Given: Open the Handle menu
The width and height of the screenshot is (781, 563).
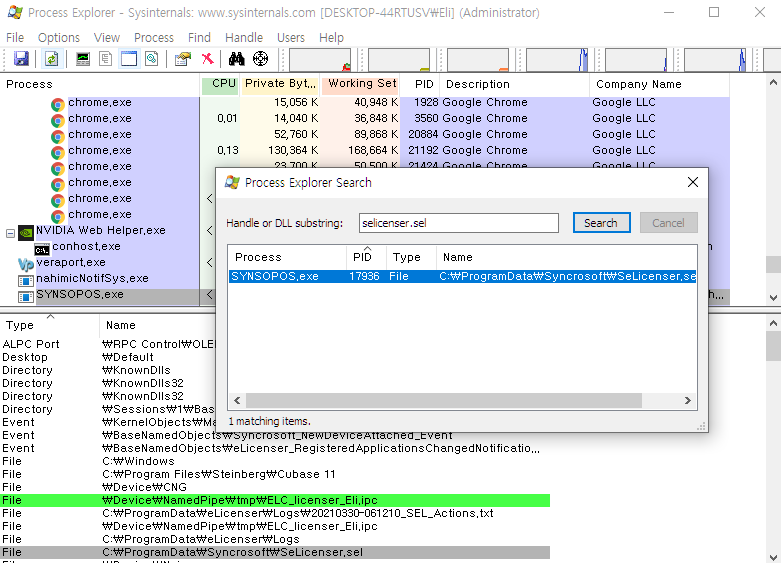Looking at the screenshot, I should (244, 37).
